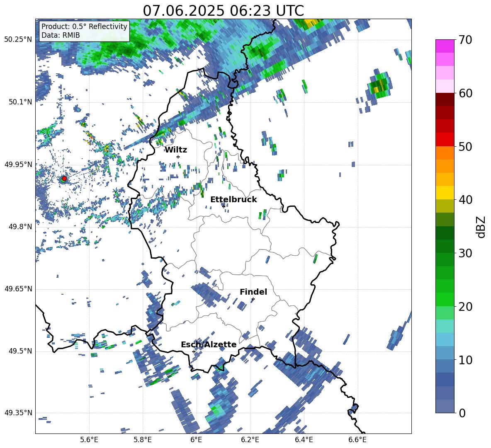Click the Esch/Alzette city label
This screenshot has width=491, height=448.
tap(209, 344)
